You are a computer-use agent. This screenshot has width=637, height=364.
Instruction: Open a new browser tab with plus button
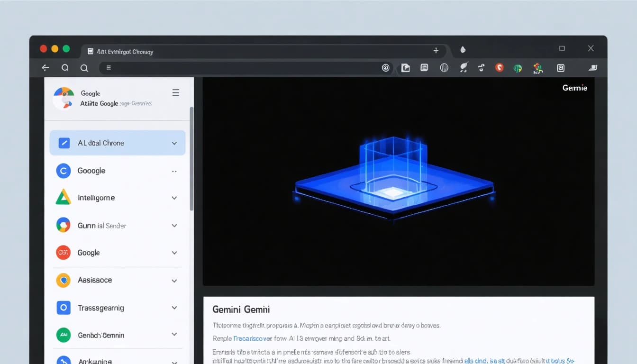(436, 50)
